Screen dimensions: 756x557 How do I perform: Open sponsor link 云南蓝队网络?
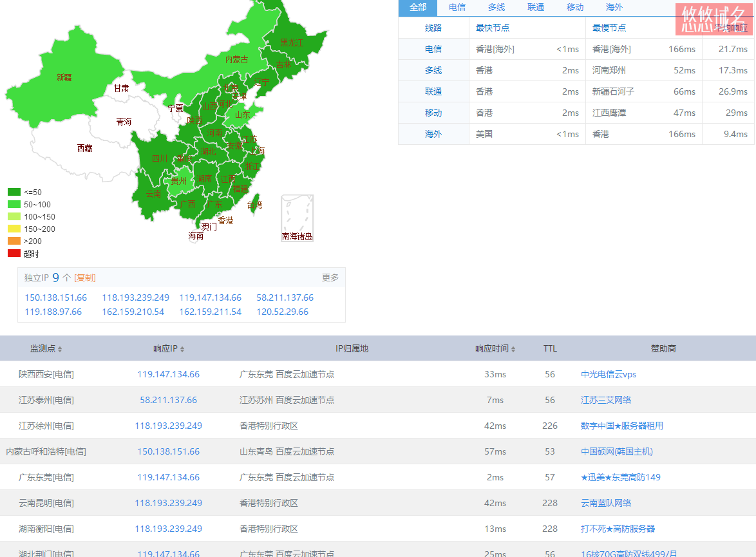click(x=605, y=503)
